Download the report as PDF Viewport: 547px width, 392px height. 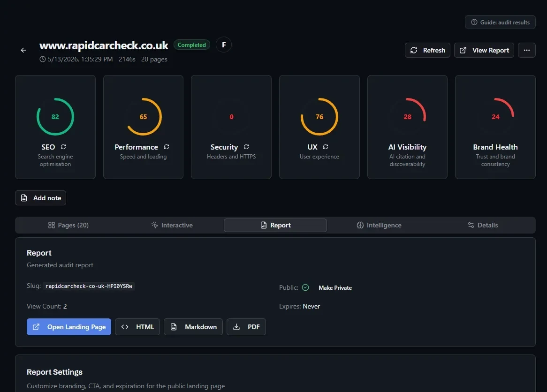pyautogui.click(x=246, y=327)
